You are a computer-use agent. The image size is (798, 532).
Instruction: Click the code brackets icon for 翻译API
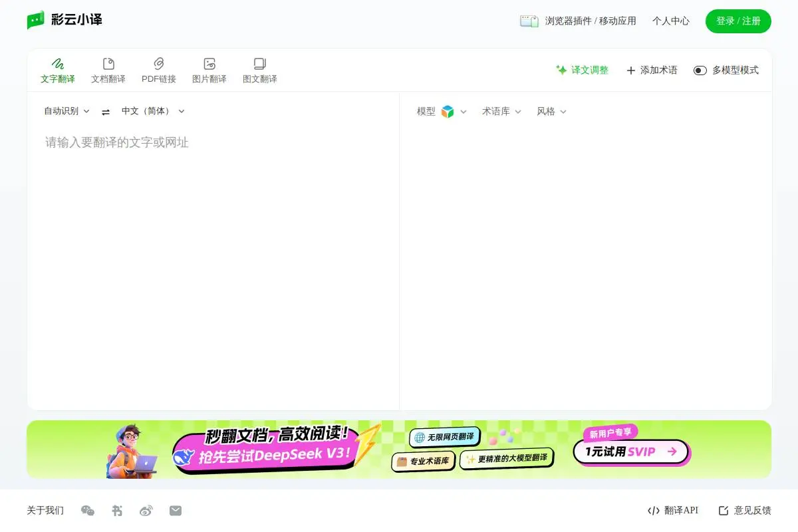tap(654, 511)
